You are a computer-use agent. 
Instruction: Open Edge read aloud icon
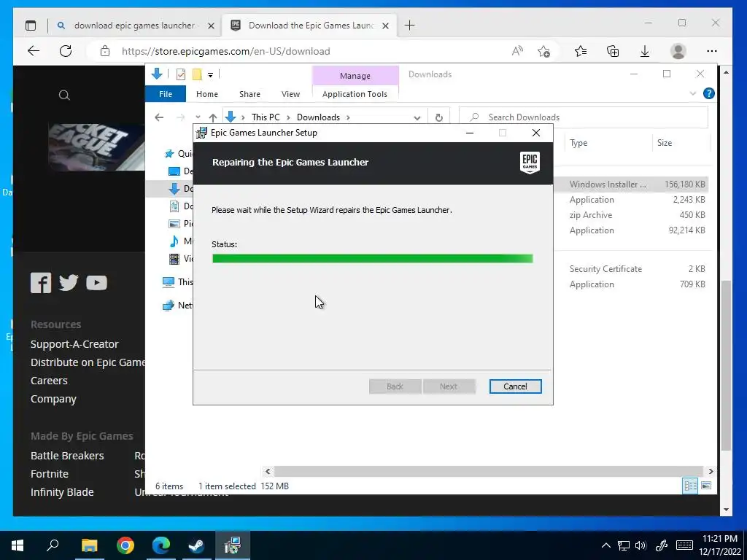pyautogui.click(x=517, y=51)
